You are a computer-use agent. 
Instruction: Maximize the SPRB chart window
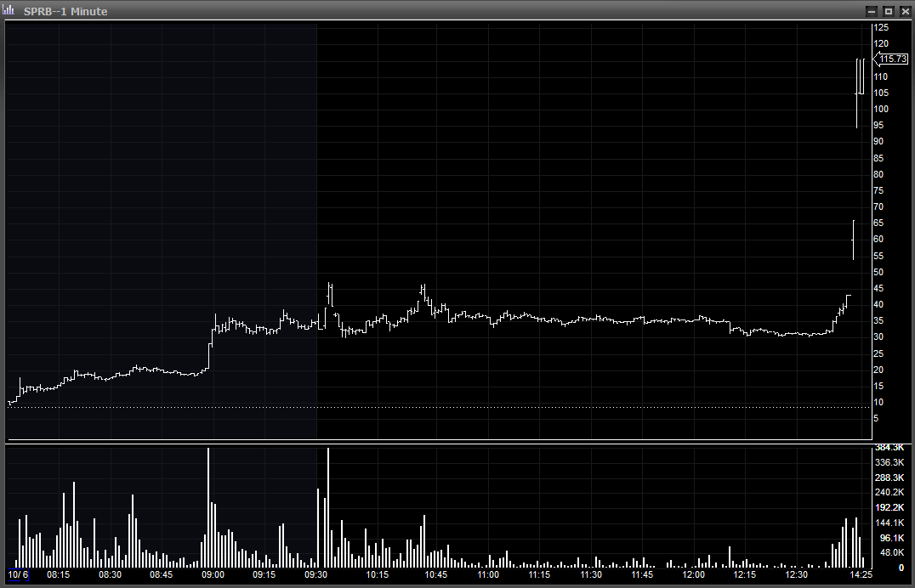coord(888,11)
